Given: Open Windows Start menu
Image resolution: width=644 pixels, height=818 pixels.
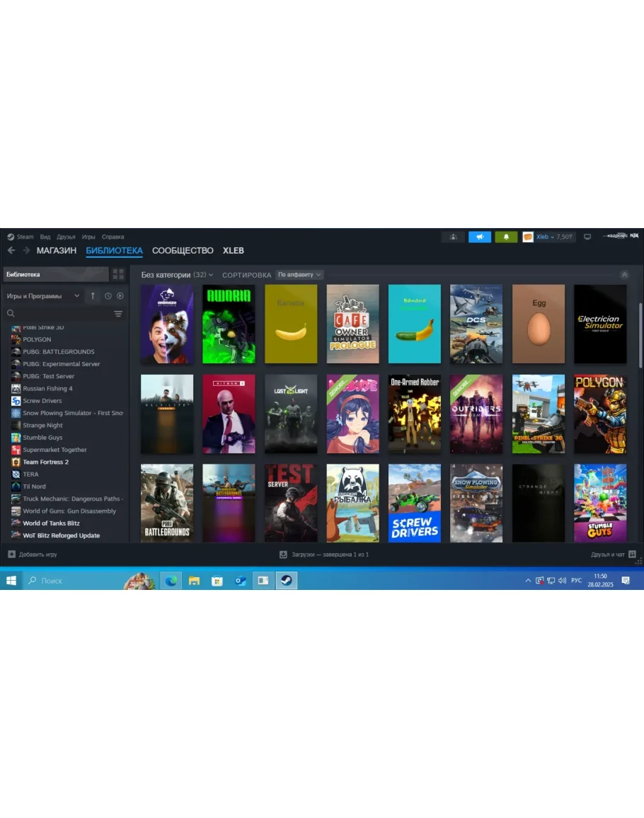Looking at the screenshot, I should tap(11, 580).
